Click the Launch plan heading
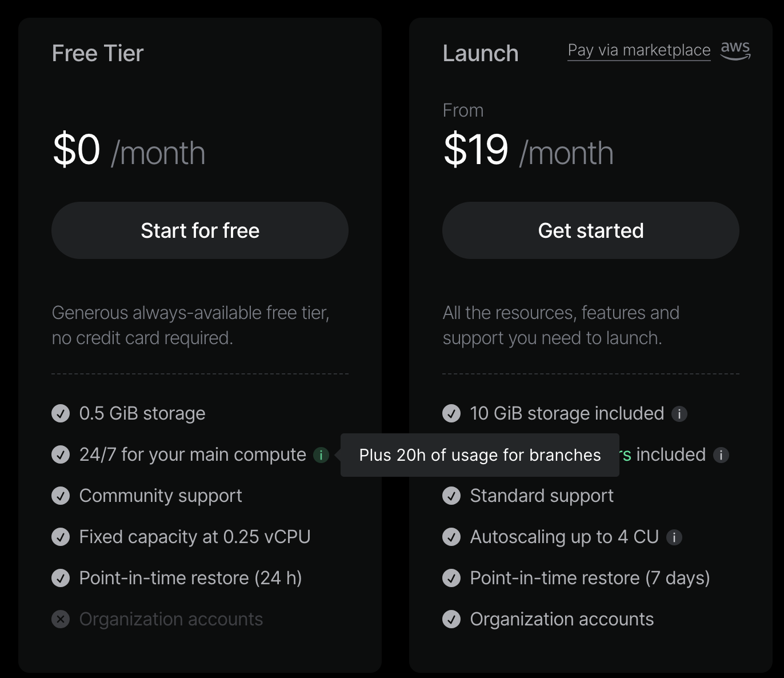This screenshot has height=678, width=784. [481, 53]
